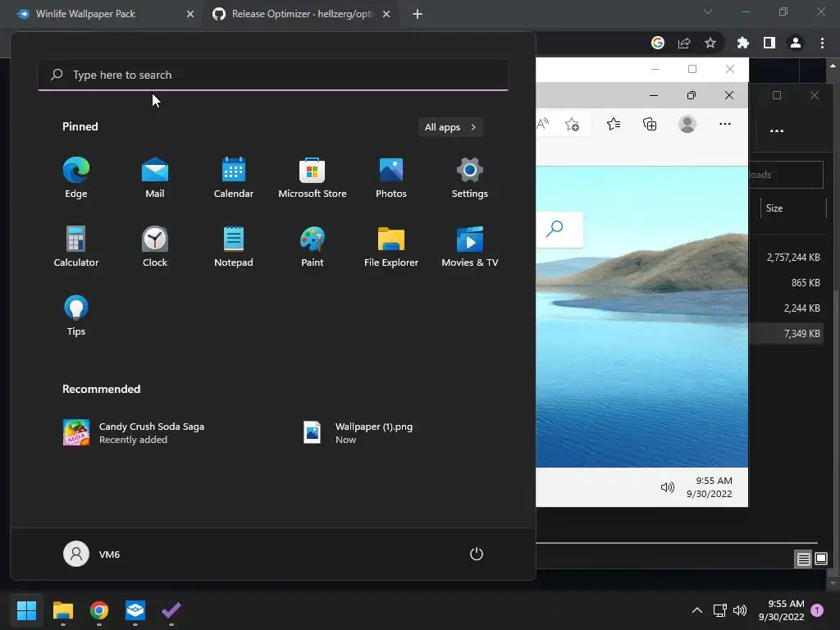The height and width of the screenshot is (630, 840).
Task: Launch the Mail app
Action: pos(155,178)
